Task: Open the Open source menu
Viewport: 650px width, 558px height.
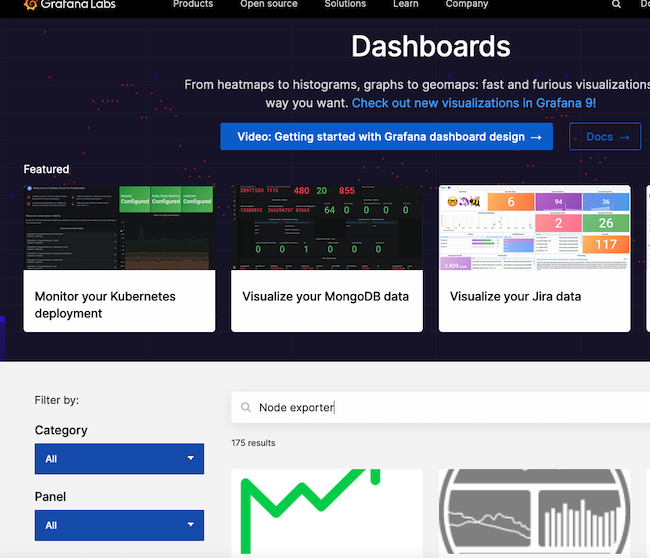Action: pyautogui.click(x=268, y=5)
